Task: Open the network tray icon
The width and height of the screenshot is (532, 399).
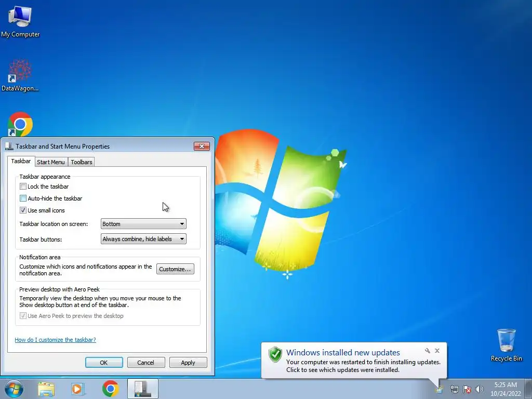Action: 454,389
